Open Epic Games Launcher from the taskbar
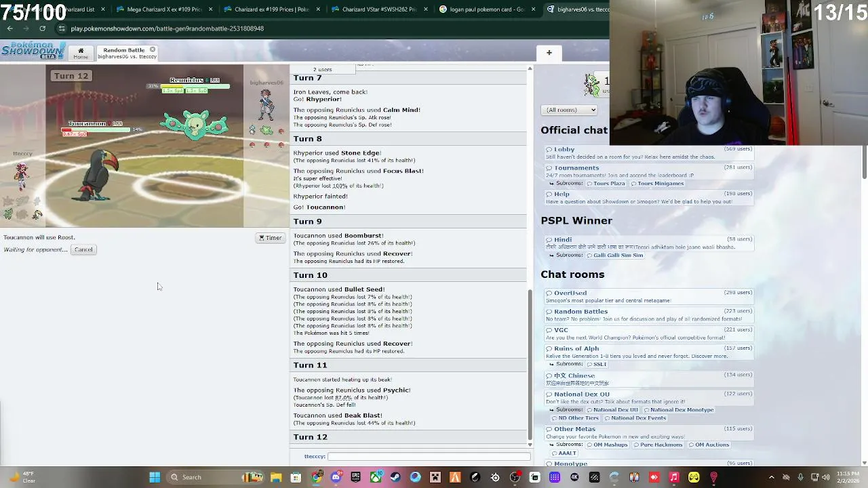Image resolution: width=868 pixels, height=488 pixels. pyautogui.click(x=356, y=477)
